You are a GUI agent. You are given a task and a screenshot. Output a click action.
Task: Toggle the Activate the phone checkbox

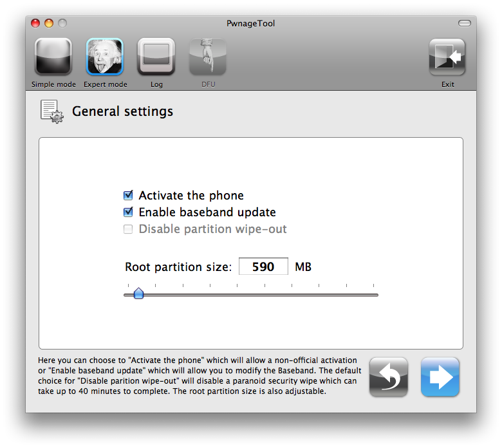pos(128,195)
